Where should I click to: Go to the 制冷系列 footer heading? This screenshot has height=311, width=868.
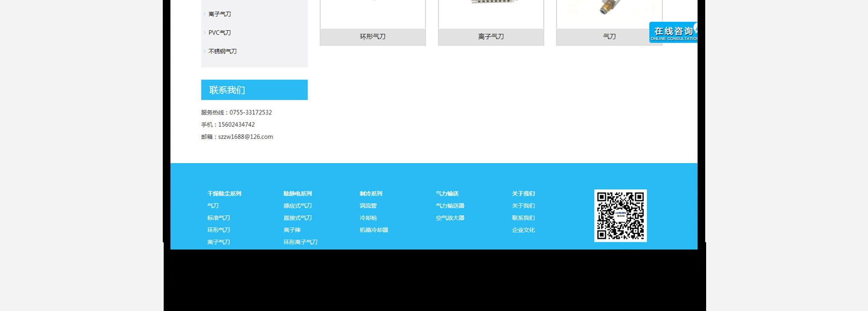pos(371,193)
